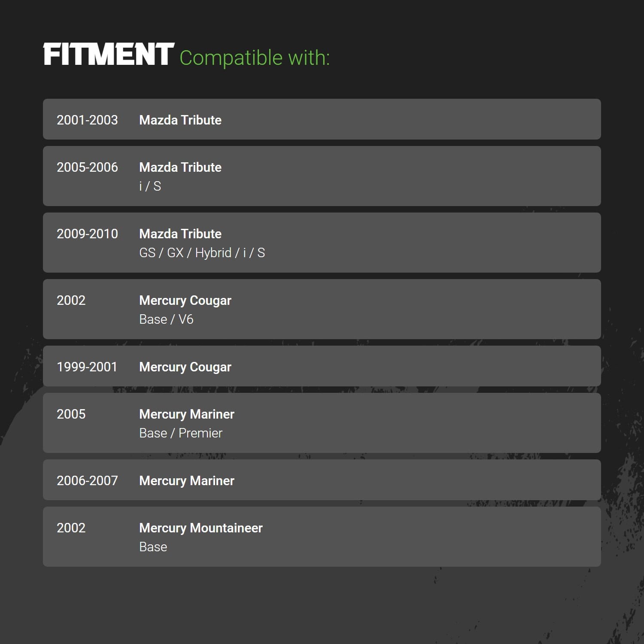This screenshot has height=644, width=644.
Task: Click the 1999-2001 year label
Action: coord(87,367)
